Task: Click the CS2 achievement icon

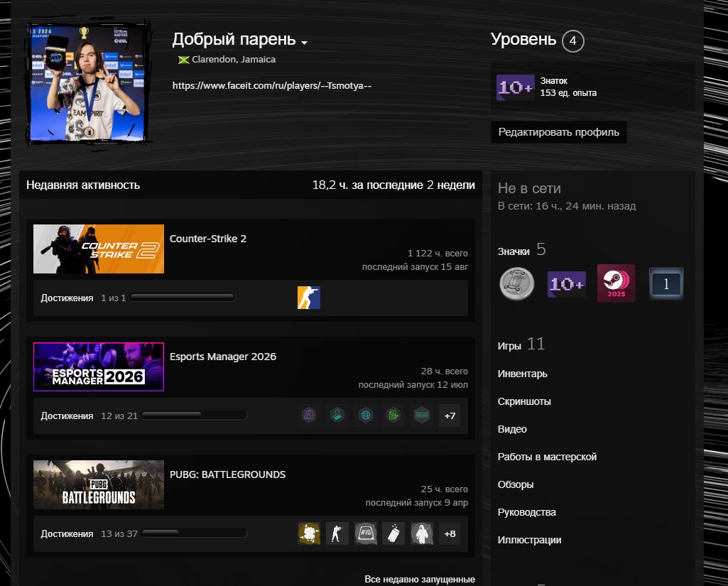Action: (x=309, y=298)
